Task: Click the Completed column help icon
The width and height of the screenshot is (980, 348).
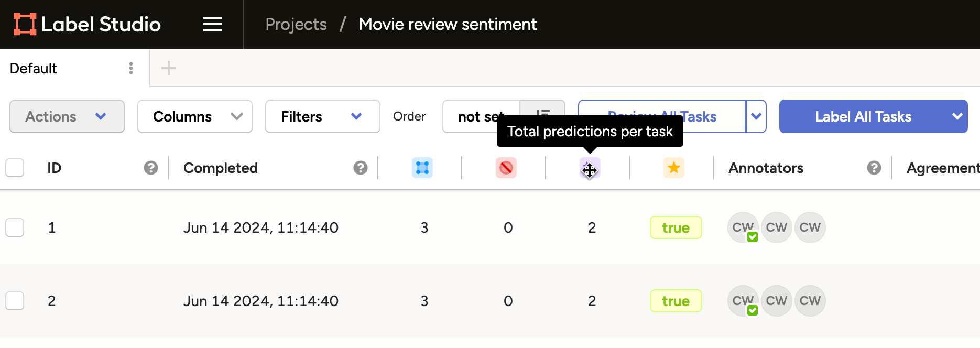Action: pyautogui.click(x=360, y=168)
